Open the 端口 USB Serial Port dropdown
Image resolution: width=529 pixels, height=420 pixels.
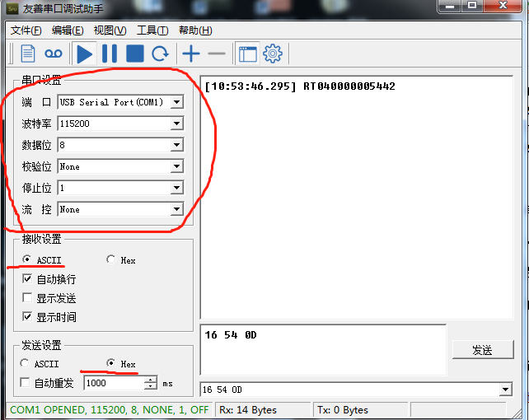176,103
